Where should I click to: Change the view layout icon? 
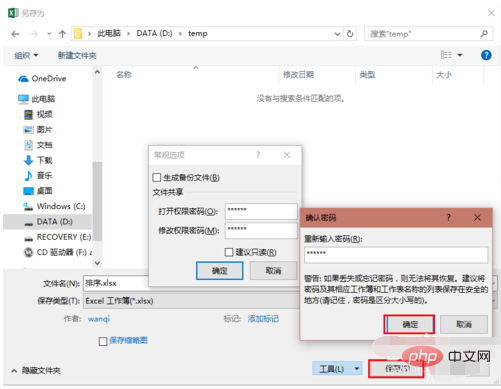446,55
